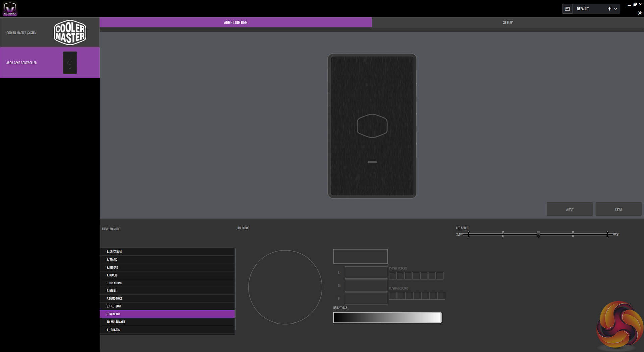This screenshot has width=644, height=352.
Task: Click the brightness gradient bar
Action: pos(387,317)
